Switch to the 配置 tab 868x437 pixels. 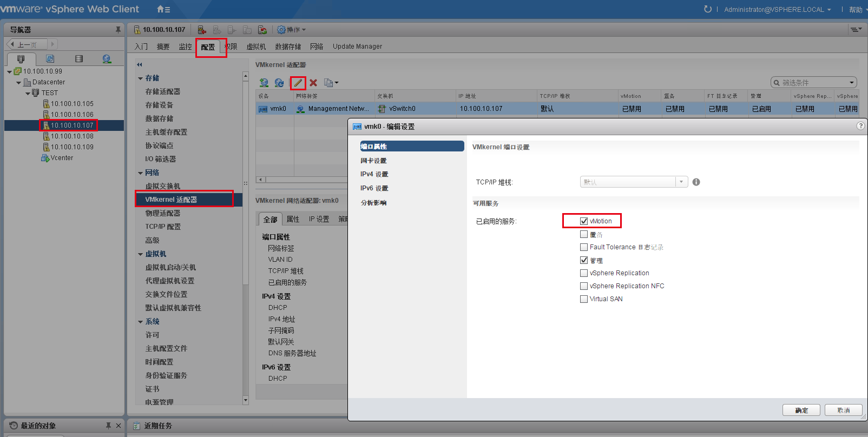click(208, 47)
